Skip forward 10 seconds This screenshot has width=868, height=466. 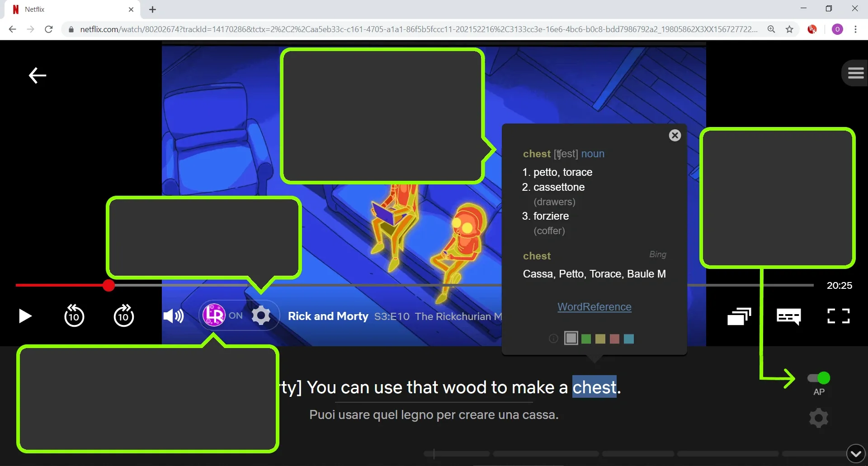click(123, 315)
